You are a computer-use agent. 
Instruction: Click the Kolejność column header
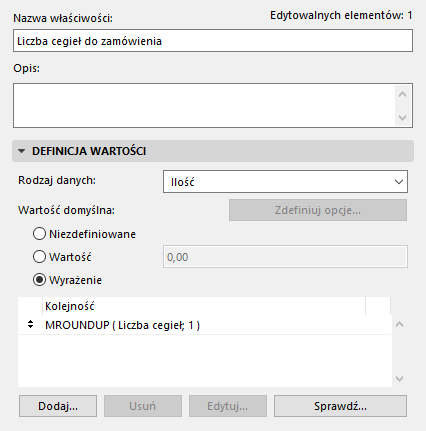tap(204, 306)
